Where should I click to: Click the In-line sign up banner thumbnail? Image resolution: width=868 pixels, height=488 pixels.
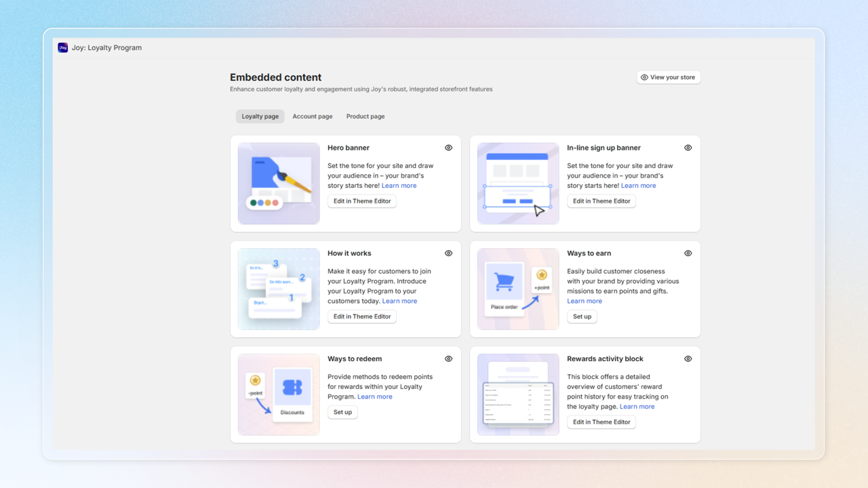[518, 184]
